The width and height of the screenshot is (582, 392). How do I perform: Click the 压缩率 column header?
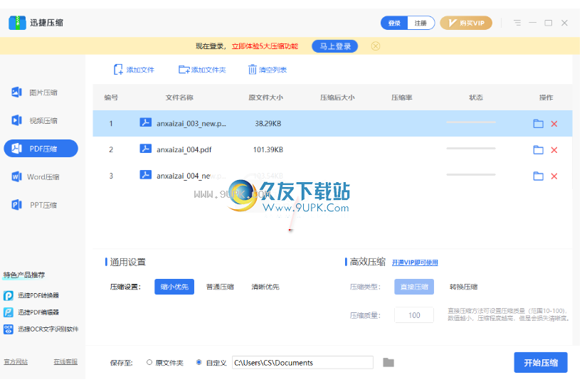pos(401,97)
